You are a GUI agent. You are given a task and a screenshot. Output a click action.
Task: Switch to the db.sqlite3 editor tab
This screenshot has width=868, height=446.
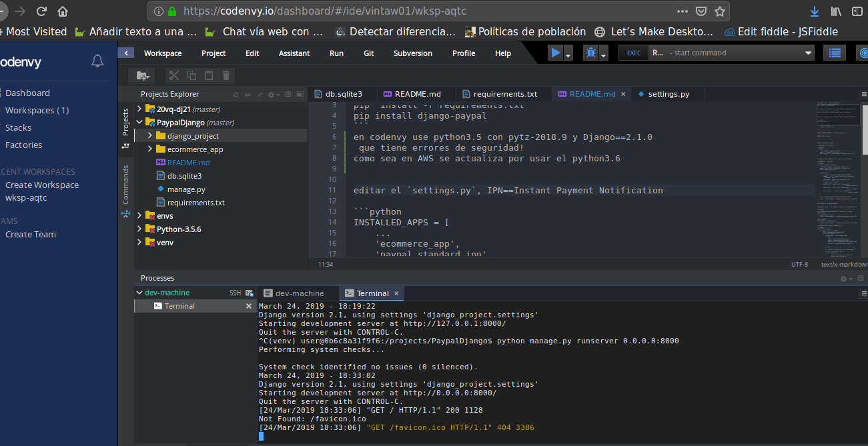[x=343, y=94]
